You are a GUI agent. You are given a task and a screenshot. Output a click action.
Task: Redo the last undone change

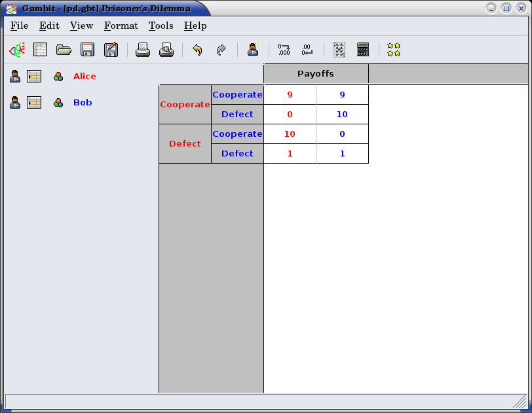[221, 50]
